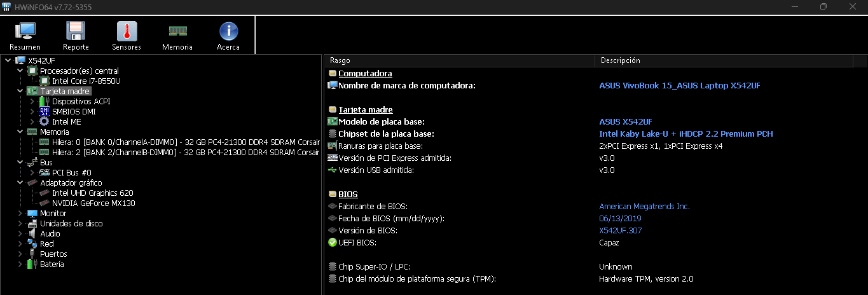Click the Puertos connector icon
868x295 pixels.
point(32,254)
